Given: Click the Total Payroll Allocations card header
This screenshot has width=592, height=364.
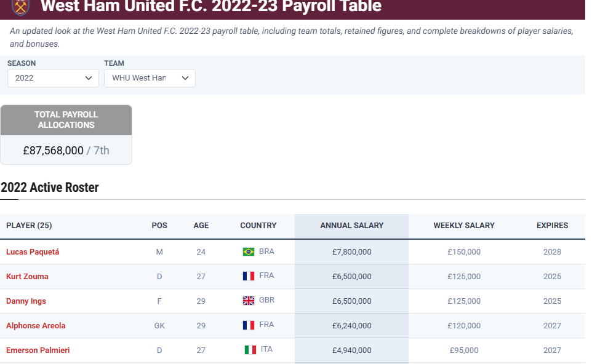Looking at the screenshot, I should pos(66,120).
